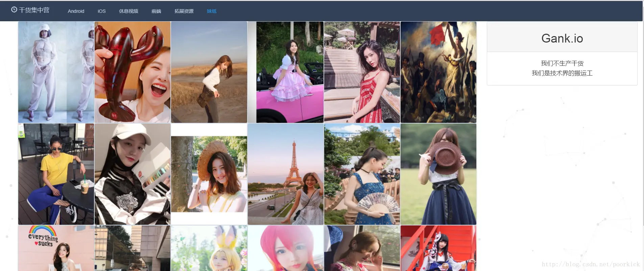644x271 pixels.
Task: Open thumbnail of two women in white outfits
Action: pos(56,72)
